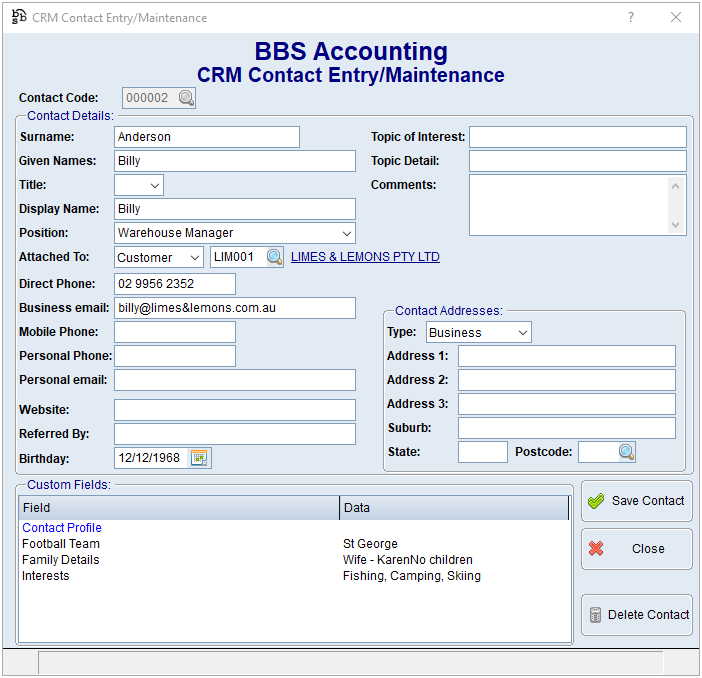Open the Position dropdown showing Warehouse Manager
The width and height of the screenshot is (702, 678).
point(346,233)
